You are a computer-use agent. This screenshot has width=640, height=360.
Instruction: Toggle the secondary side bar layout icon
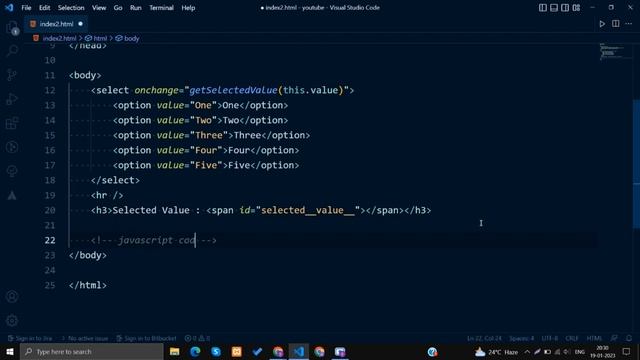(565, 8)
